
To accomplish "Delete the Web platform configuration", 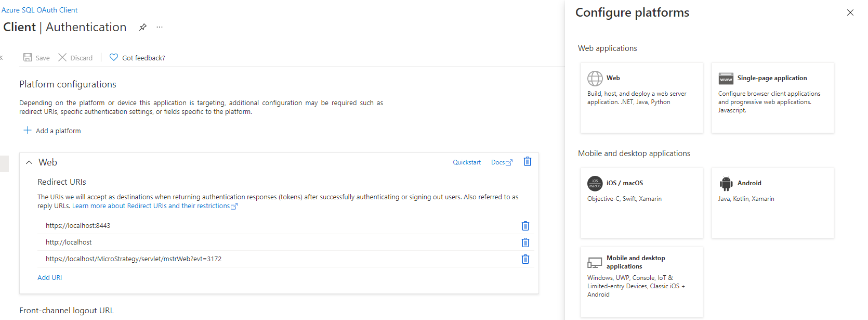I will [527, 162].
